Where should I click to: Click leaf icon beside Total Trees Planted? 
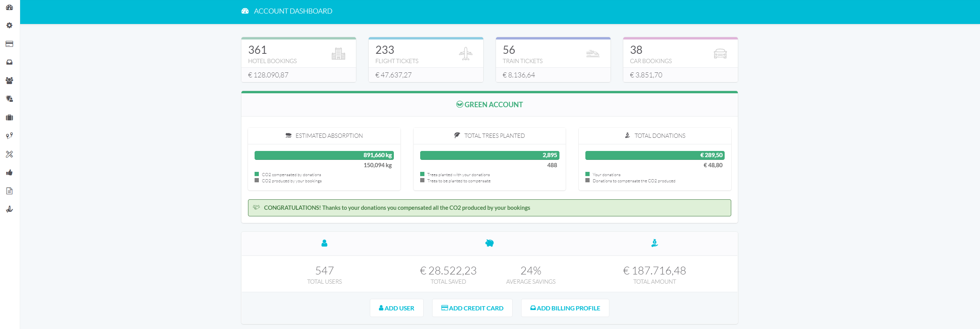coord(457,135)
